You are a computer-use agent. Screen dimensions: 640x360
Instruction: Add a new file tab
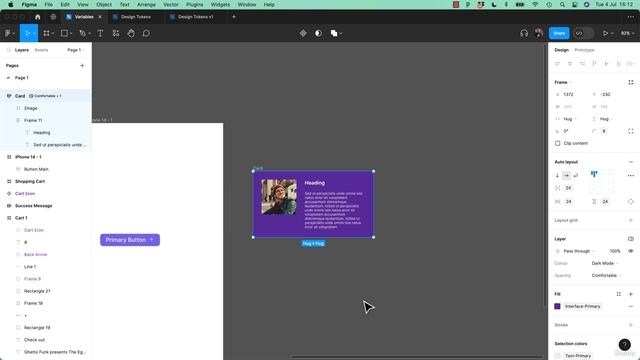pos(234,17)
